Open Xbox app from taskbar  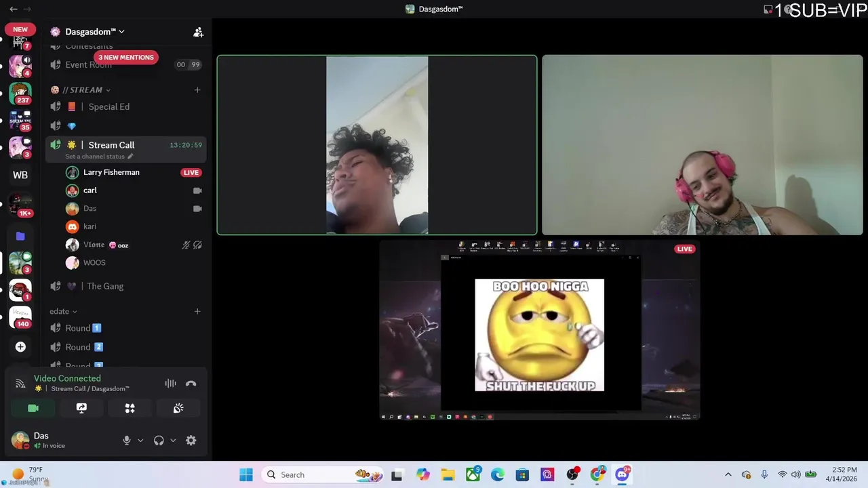pyautogui.click(x=473, y=474)
